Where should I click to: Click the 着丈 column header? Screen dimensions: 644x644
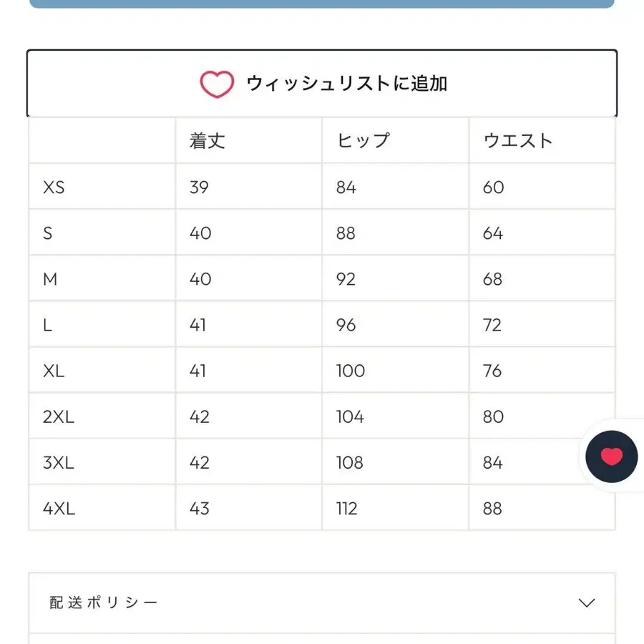[205, 141]
